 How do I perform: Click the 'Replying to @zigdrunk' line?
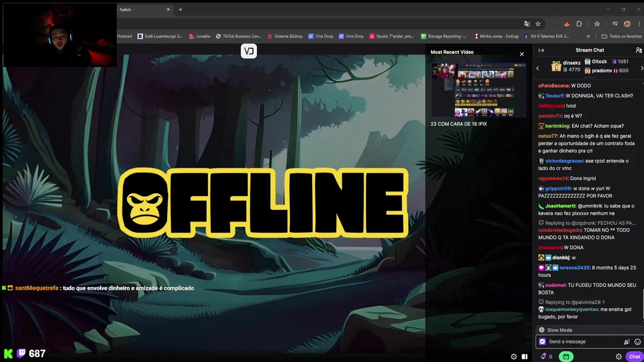coord(587,223)
